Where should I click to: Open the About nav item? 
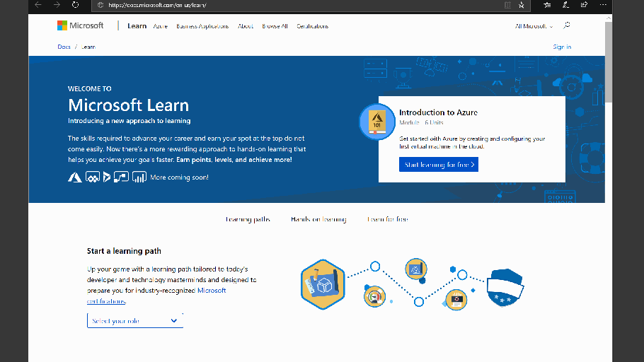(x=245, y=26)
